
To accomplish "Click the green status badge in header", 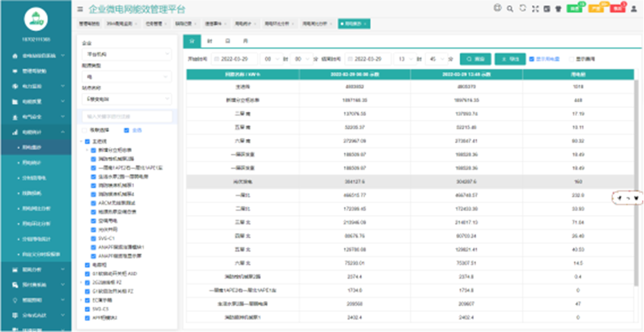I will pyautogui.click(x=574, y=9).
